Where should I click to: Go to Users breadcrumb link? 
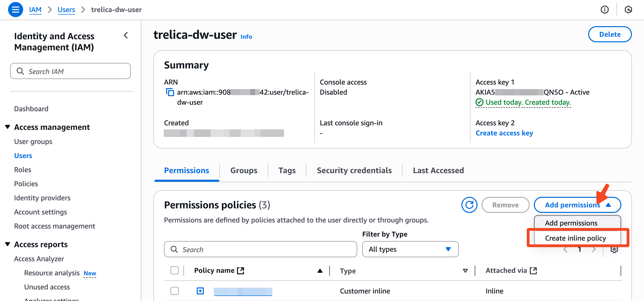coord(66,10)
